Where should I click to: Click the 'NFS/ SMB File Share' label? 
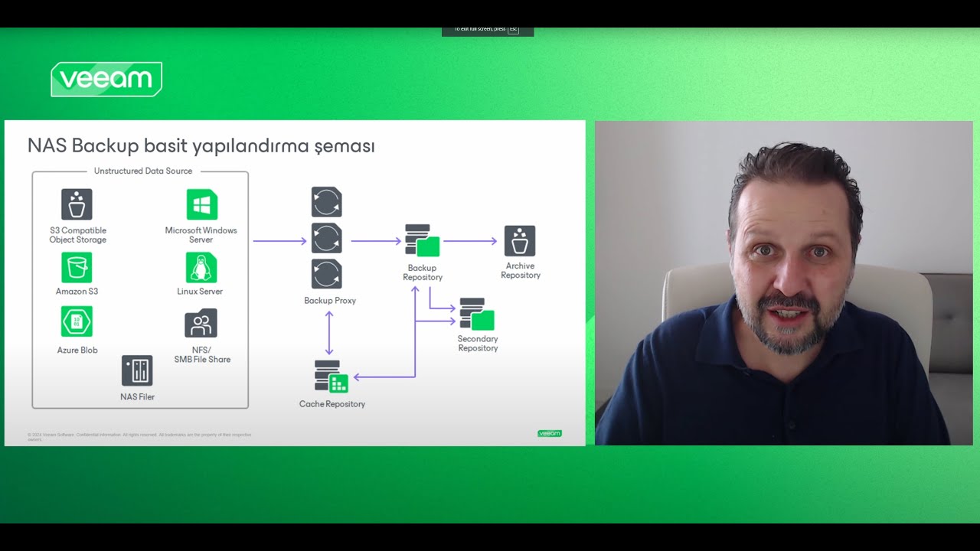coord(202,354)
